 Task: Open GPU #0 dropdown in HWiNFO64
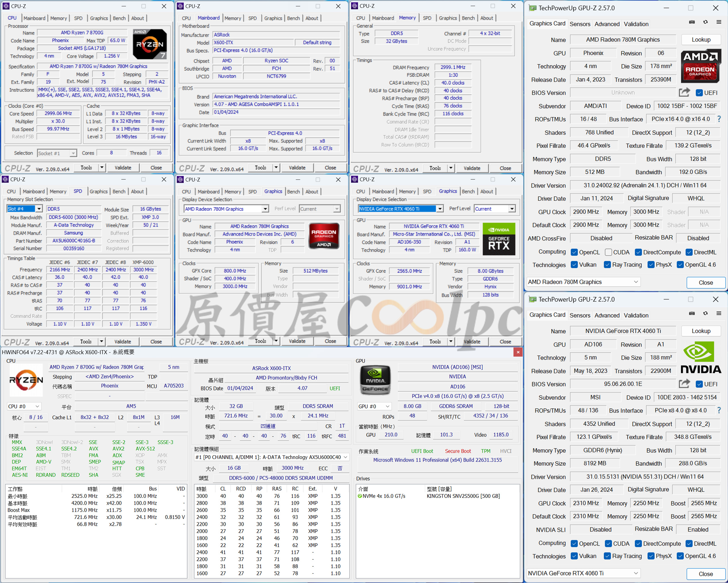click(374, 406)
